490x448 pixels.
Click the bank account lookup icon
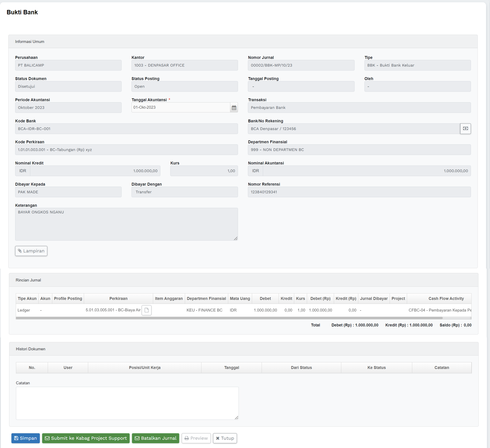[x=465, y=129]
